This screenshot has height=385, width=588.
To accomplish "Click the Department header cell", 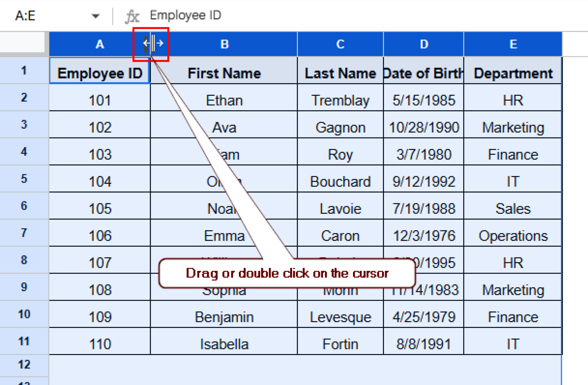I will 513,73.
